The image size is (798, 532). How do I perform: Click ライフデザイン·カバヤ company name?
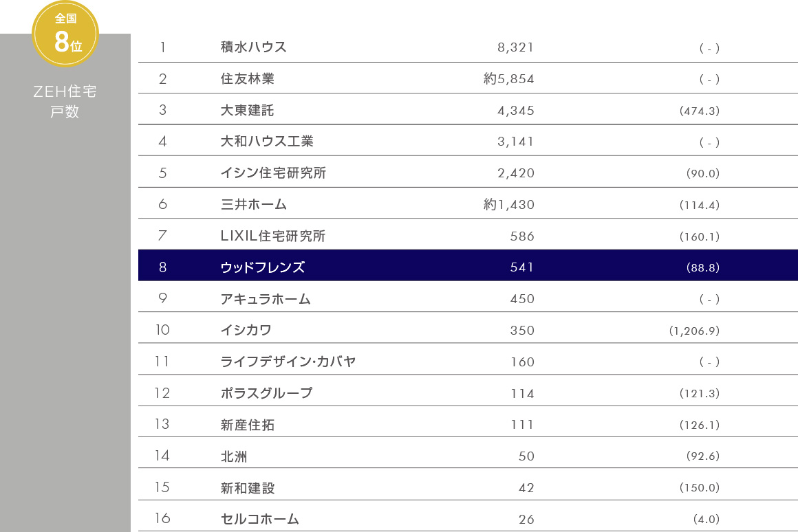click(x=288, y=361)
